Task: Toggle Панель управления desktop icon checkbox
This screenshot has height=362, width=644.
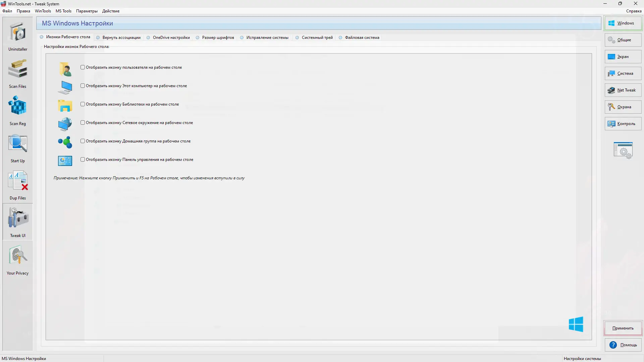Action: point(83,160)
